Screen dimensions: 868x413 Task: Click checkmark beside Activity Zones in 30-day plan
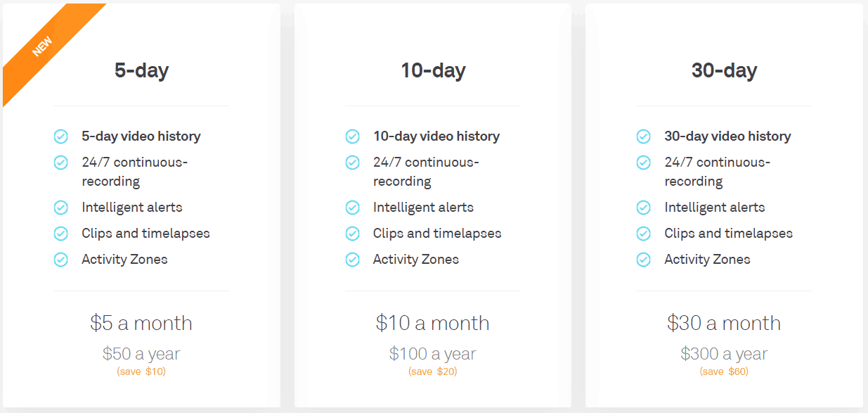(644, 260)
